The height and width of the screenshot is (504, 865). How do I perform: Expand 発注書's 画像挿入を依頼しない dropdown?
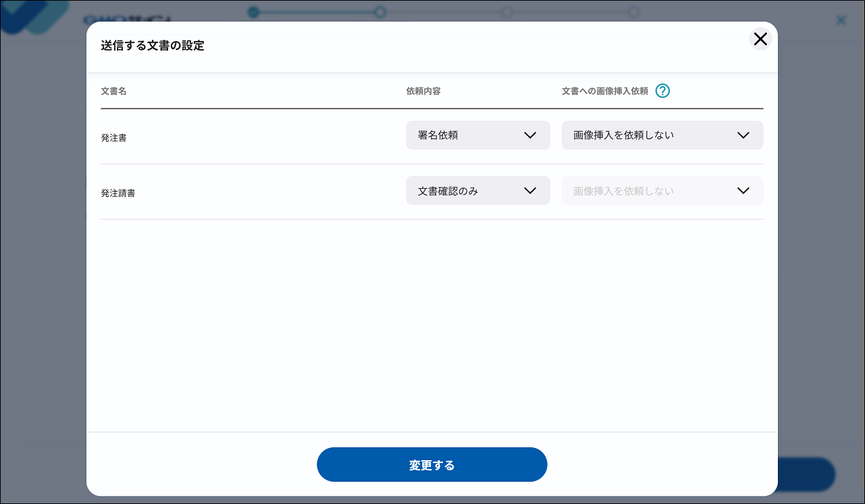click(662, 135)
